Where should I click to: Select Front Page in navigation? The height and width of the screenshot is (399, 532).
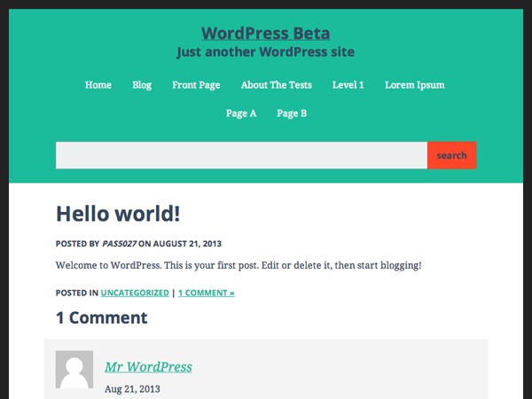pyautogui.click(x=196, y=85)
